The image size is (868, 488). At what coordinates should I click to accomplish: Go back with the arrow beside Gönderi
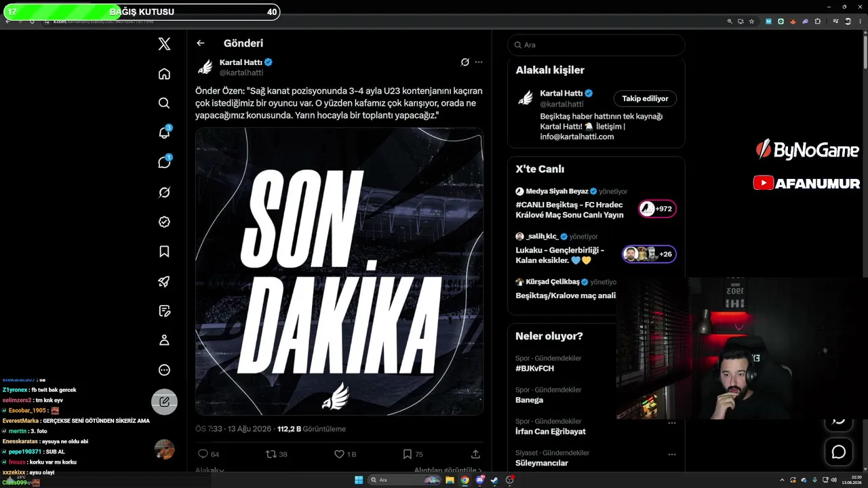tap(200, 43)
